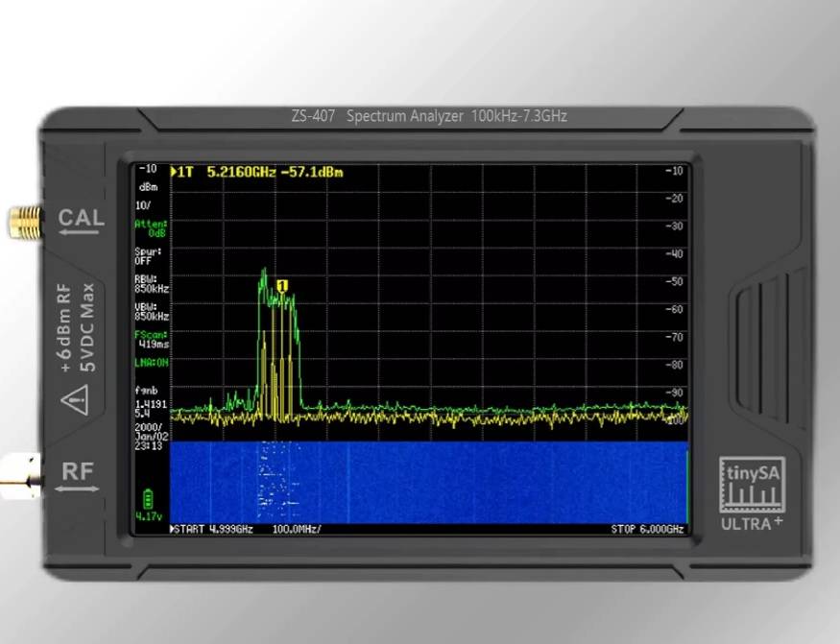Tap the 4.17v battery voltage readout
Viewport: 840px width, 644px height.
click(149, 516)
